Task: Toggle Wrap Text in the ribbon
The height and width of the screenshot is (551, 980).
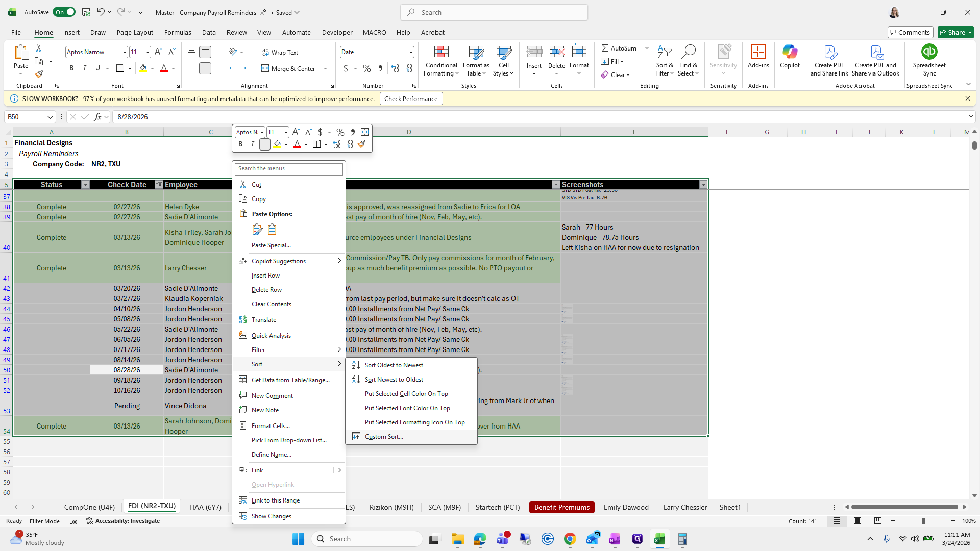Action: tap(280, 52)
